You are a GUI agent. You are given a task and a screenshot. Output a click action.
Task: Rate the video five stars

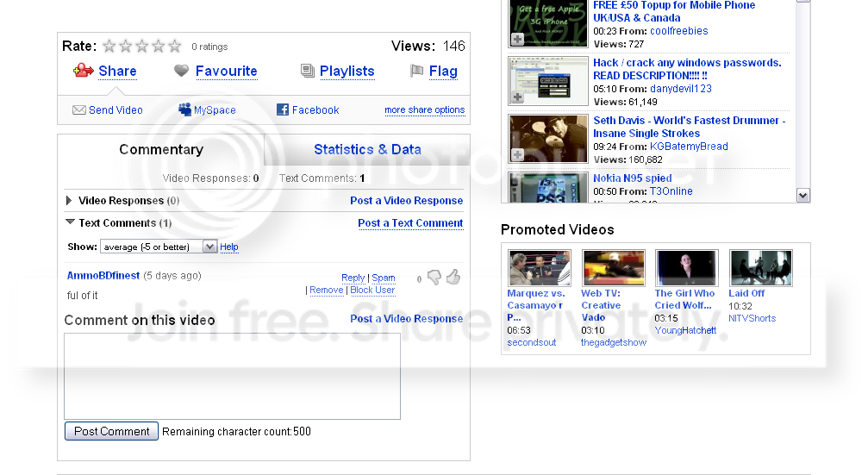pyautogui.click(x=174, y=46)
